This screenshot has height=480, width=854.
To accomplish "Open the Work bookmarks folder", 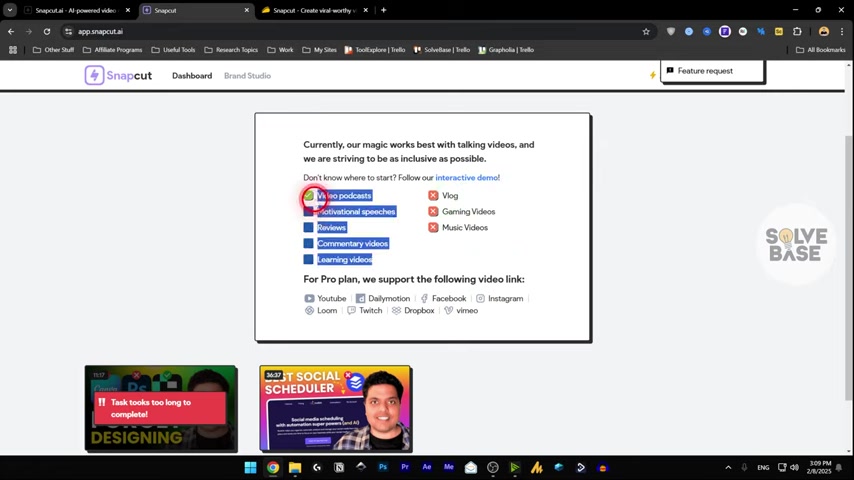I will (x=280, y=50).
